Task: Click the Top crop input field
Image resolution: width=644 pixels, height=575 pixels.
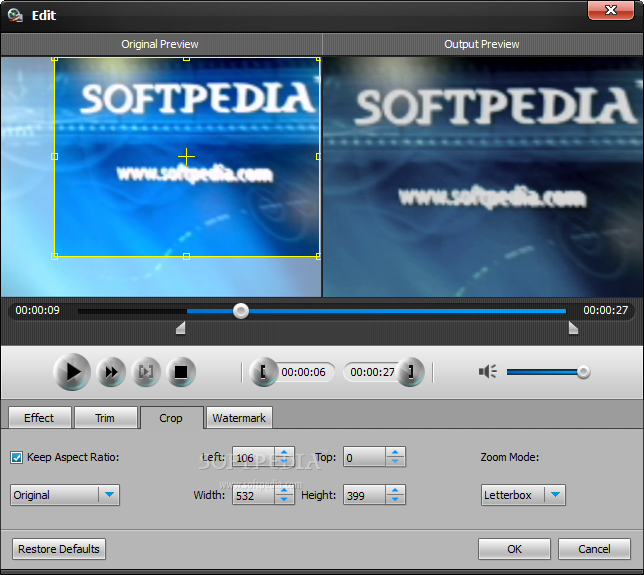Action: [x=365, y=457]
